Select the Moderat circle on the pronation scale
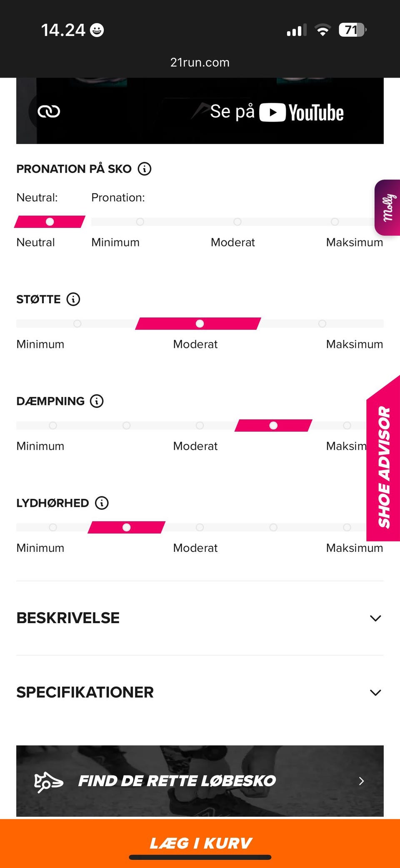 click(x=237, y=222)
